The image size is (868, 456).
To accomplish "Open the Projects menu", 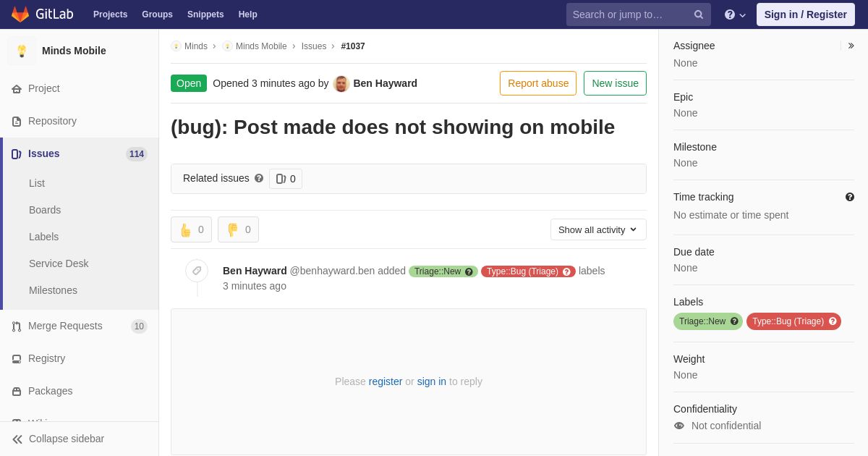I will click(x=110, y=14).
